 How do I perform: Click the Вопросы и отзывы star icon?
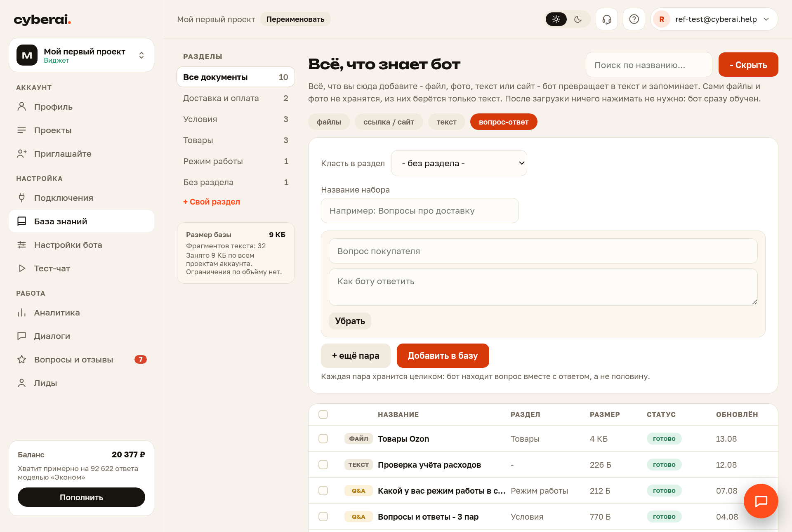tap(22, 360)
